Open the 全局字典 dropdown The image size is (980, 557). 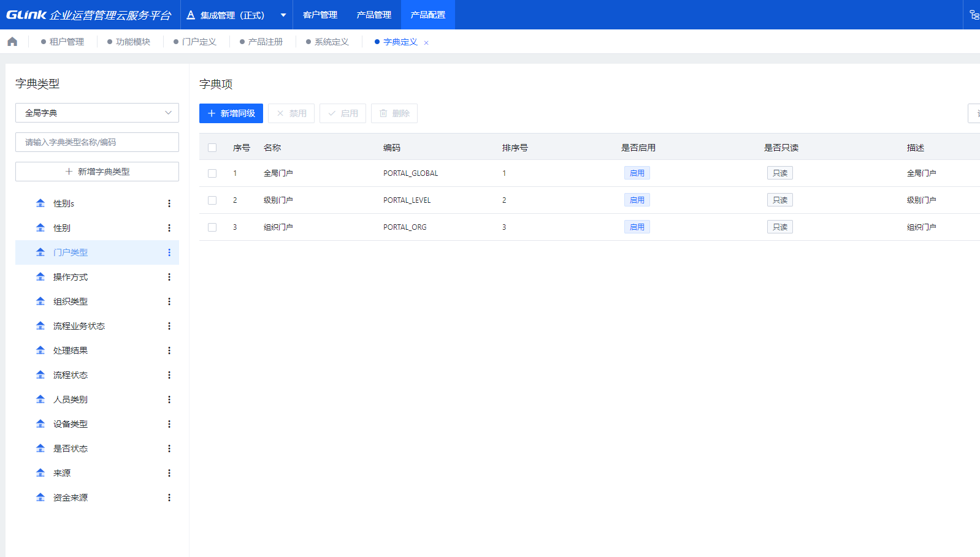97,113
